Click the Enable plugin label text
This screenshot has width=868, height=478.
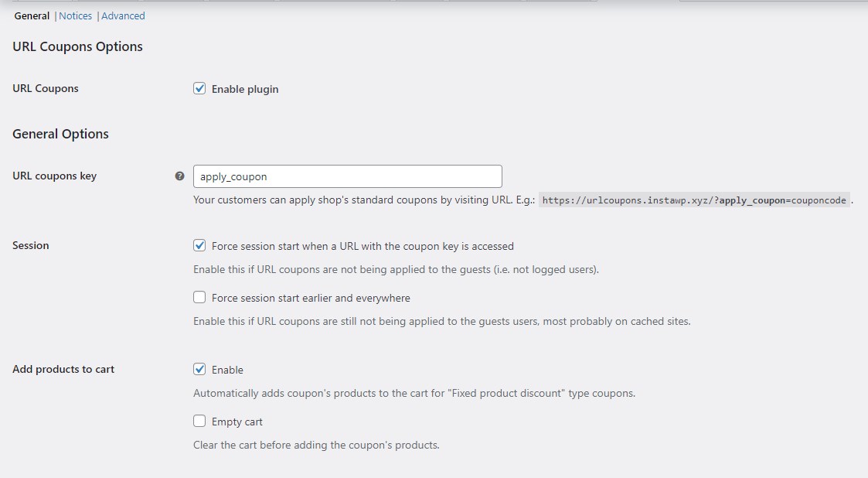(x=244, y=88)
